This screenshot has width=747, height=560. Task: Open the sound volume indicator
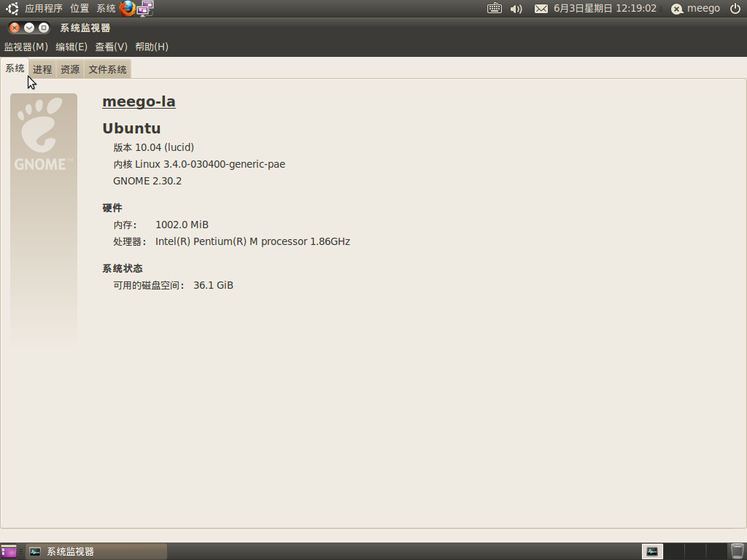click(516, 9)
